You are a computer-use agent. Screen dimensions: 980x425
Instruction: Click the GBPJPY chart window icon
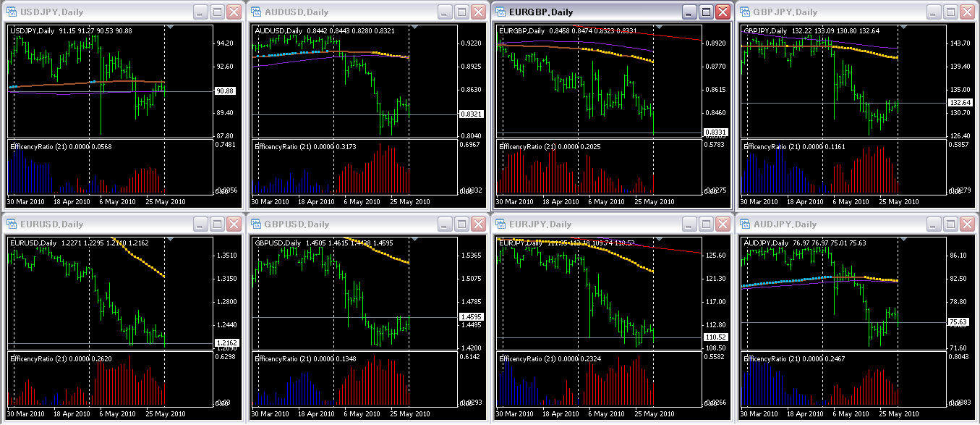click(745, 12)
